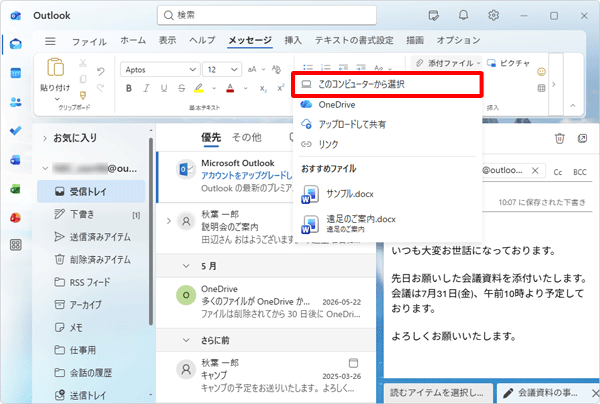Open 削除済みアイテム folder
Screen dimensions: 600x404
point(91,259)
